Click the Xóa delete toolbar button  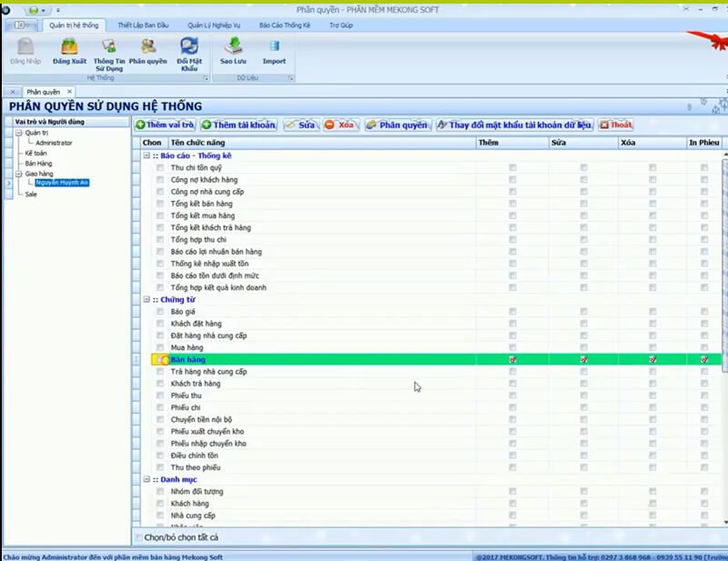(x=341, y=125)
